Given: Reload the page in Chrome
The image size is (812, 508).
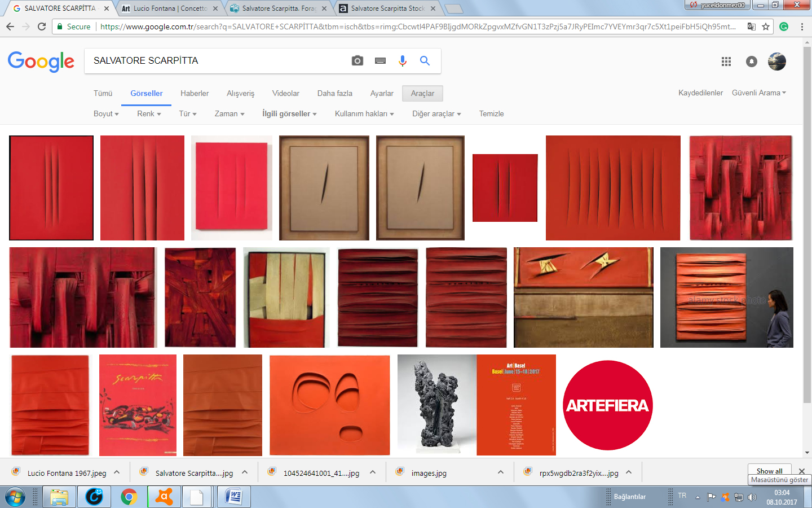Looking at the screenshot, I should (x=42, y=27).
